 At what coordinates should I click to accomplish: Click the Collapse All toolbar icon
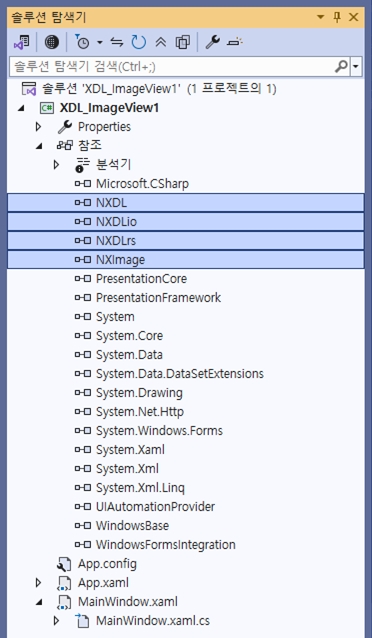coord(161,42)
